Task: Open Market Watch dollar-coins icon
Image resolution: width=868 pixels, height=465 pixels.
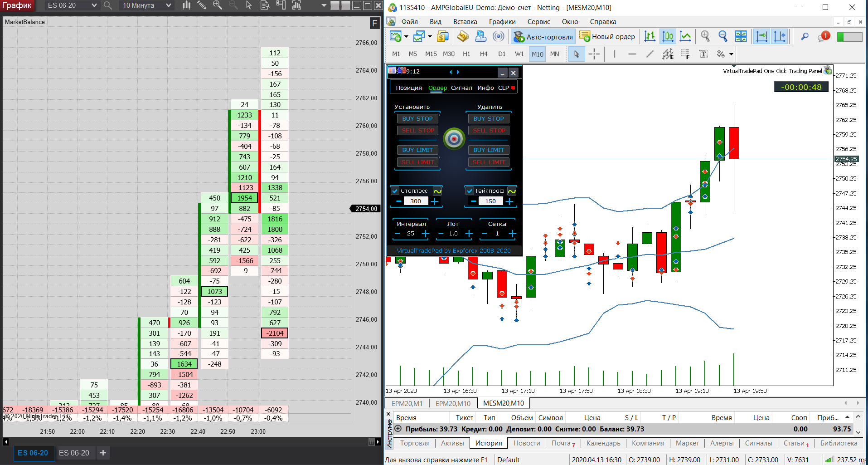Action: point(443,37)
